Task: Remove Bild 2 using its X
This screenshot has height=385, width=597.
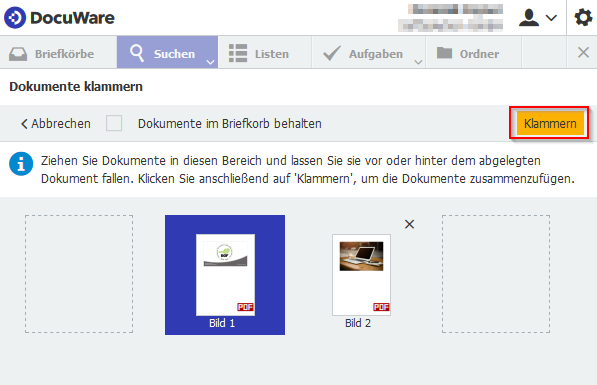Action: pos(409,224)
